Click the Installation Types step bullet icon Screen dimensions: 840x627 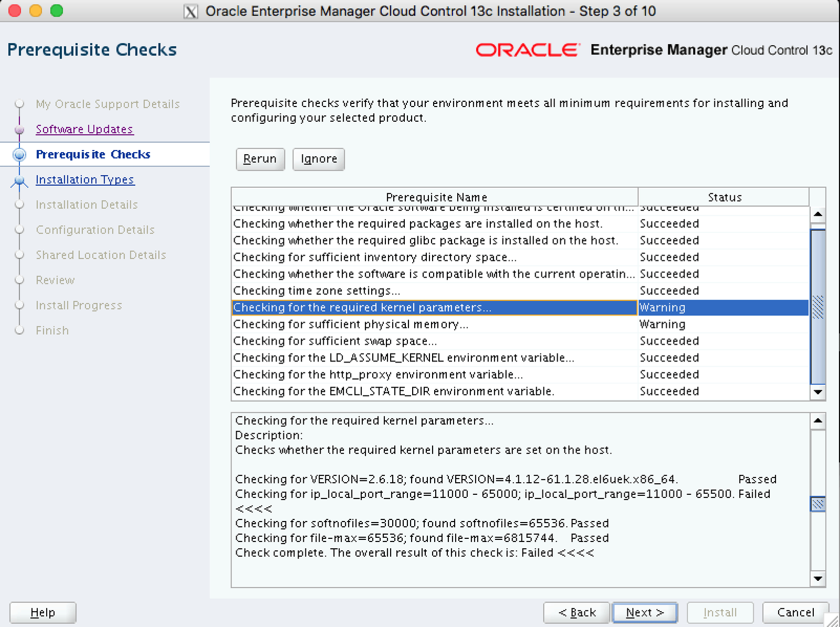click(x=19, y=180)
